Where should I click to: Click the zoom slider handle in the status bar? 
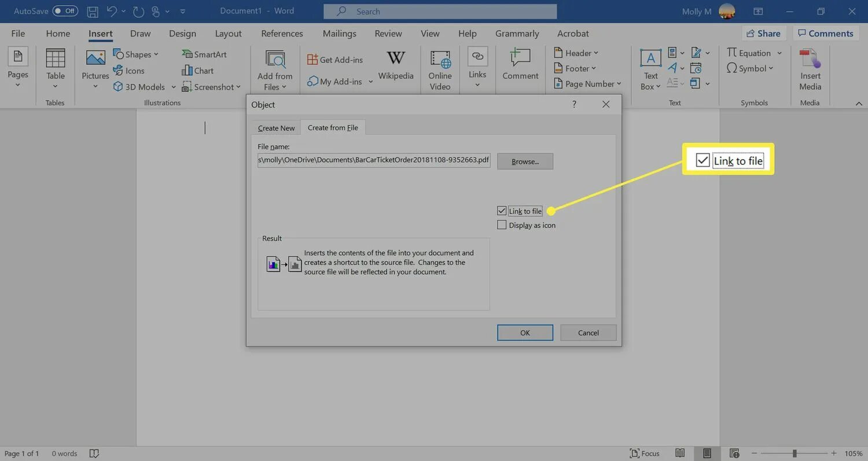point(795,453)
